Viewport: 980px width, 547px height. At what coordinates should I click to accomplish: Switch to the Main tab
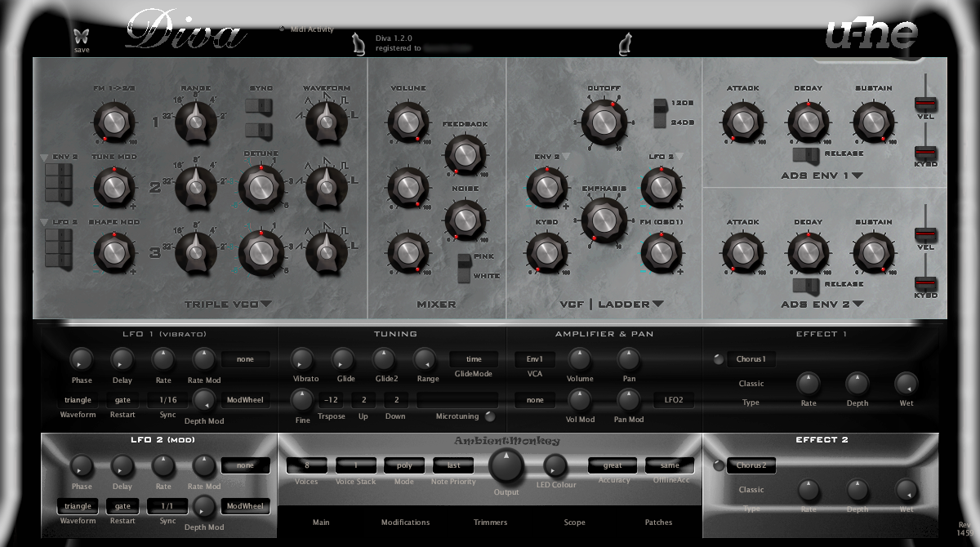321,523
